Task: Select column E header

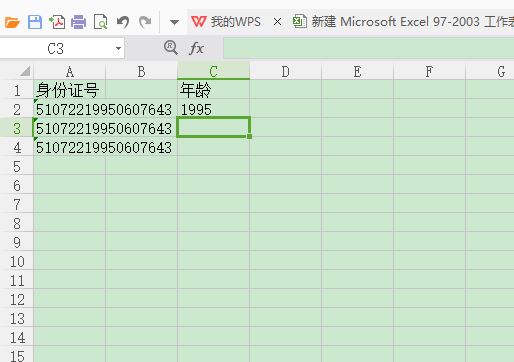Action: point(357,71)
